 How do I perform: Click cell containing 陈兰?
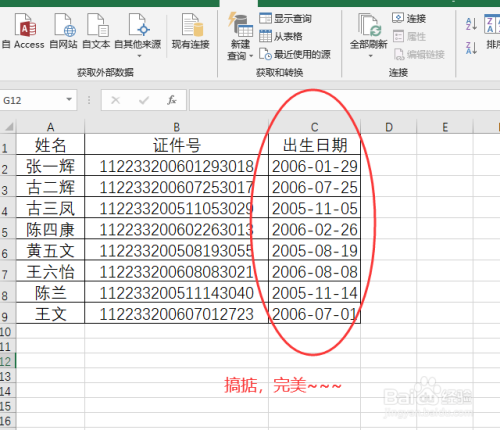click(50, 293)
